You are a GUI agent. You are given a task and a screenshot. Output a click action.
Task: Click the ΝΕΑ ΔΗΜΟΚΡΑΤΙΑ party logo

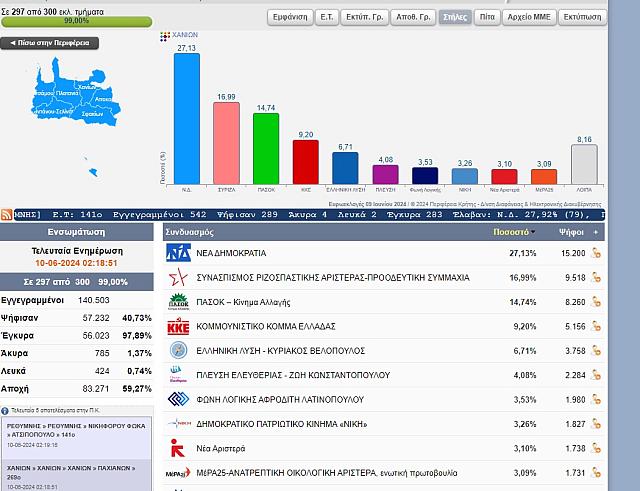(x=178, y=252)
